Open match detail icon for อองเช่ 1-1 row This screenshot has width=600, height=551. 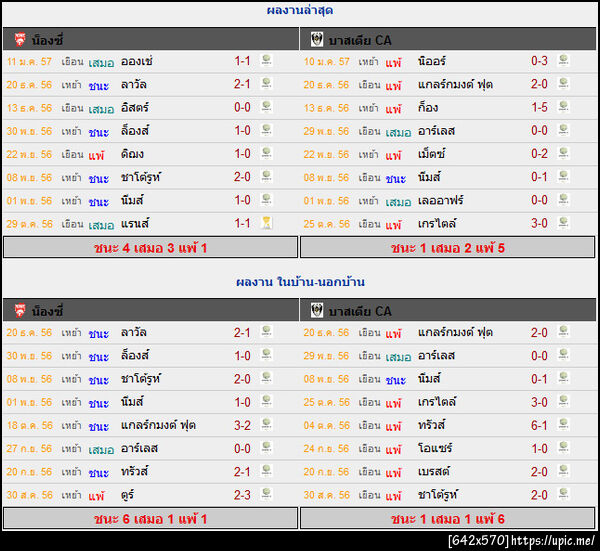pos(266,60)
